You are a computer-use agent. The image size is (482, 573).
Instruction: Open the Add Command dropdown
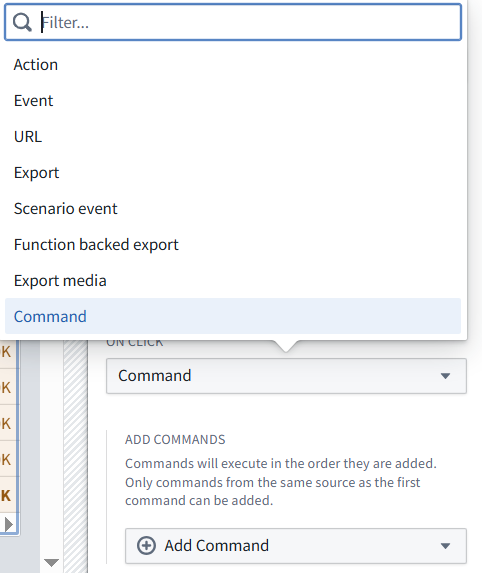[296, 546]
